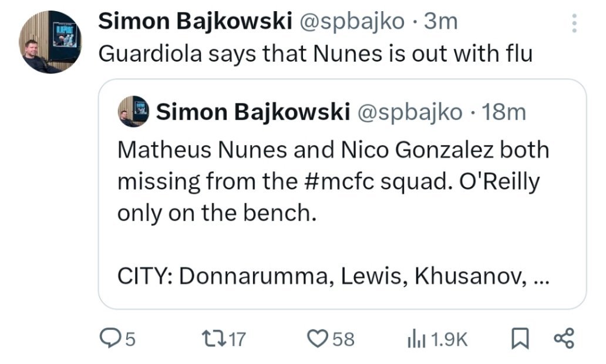Viewport: 606px width, 364px height.
Task: Click the 3m timestamp
Action: pyautogui.click(x=440, y=22)
